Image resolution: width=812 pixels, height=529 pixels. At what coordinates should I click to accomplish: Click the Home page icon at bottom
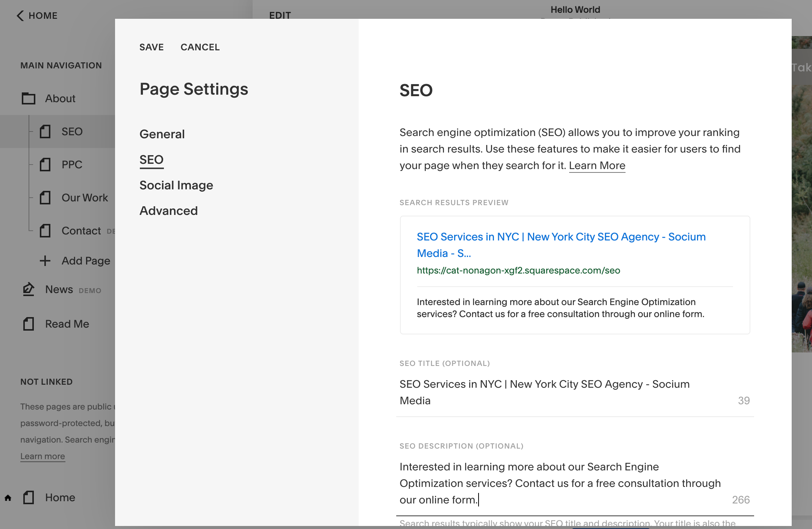(x=29, y=497)
